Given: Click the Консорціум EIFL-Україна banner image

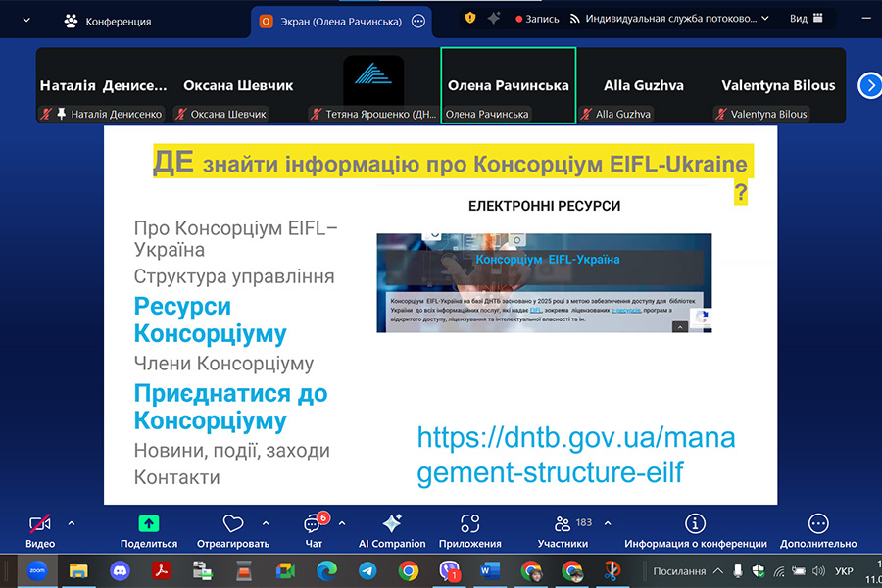Looking at the screenshot, I should click(544, 283).
